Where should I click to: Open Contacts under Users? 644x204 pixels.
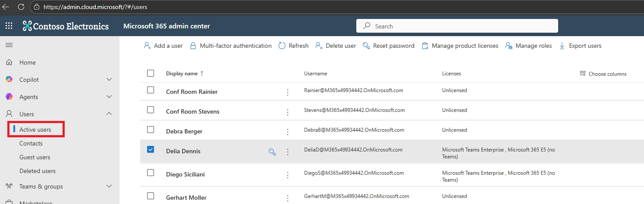(31, 143)
